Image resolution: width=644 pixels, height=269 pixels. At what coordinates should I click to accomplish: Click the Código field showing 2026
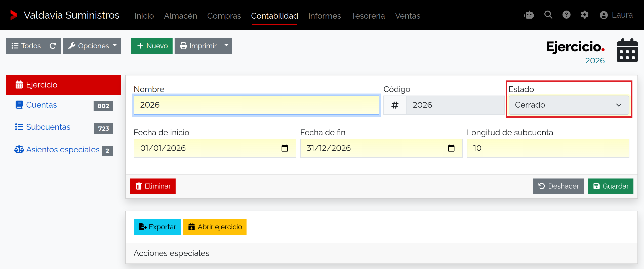(455, 105)
